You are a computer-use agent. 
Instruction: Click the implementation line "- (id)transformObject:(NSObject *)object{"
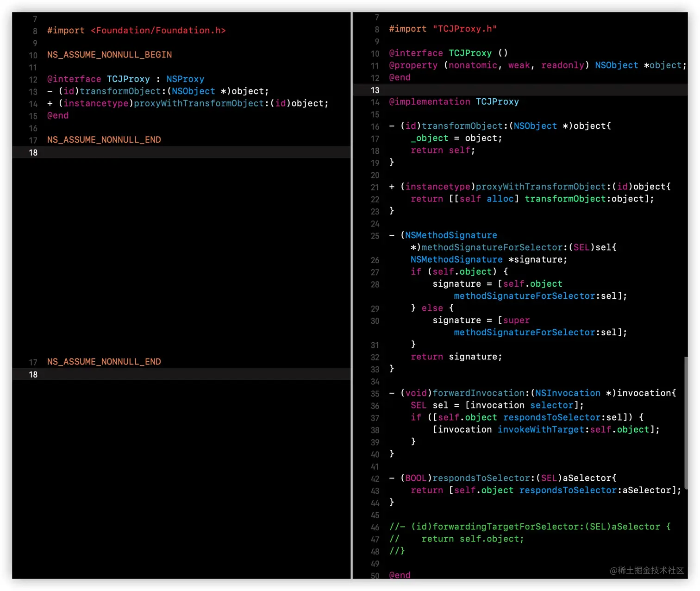point(500,126)
